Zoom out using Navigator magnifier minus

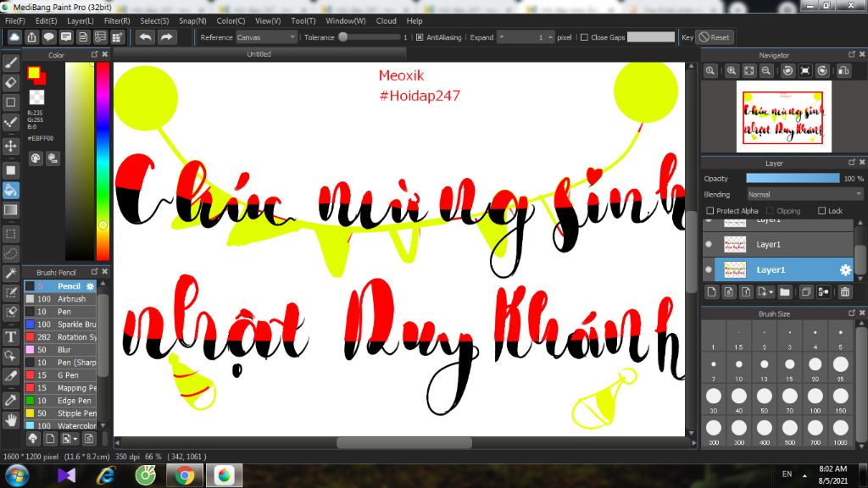point(766,71)
